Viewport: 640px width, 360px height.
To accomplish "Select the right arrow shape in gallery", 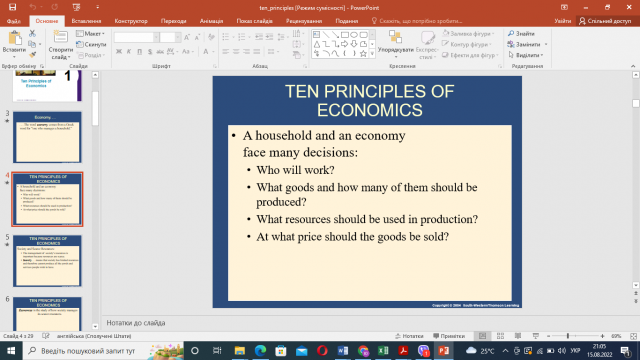I will pos(345,44).
